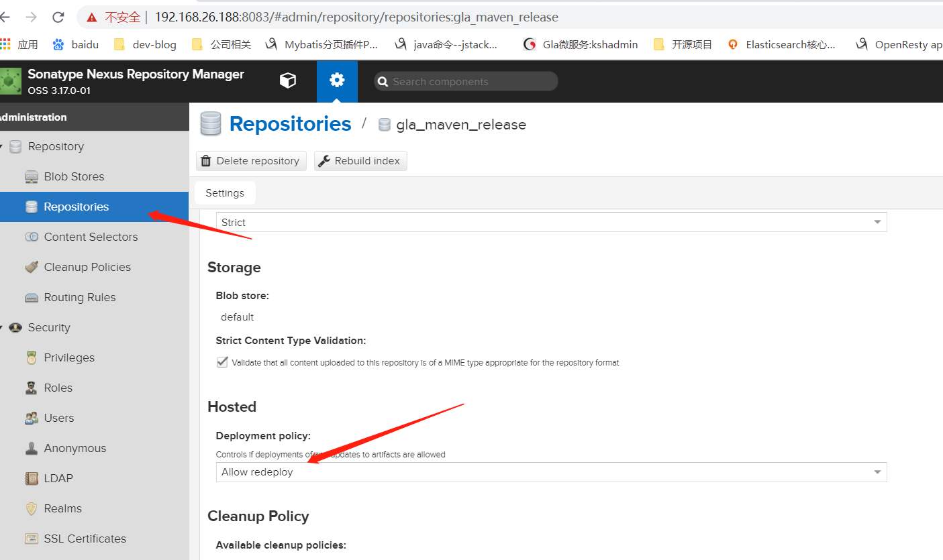Click the Nexus logo icon
Viewport: 943px width, 560px height.
[10, 81]
